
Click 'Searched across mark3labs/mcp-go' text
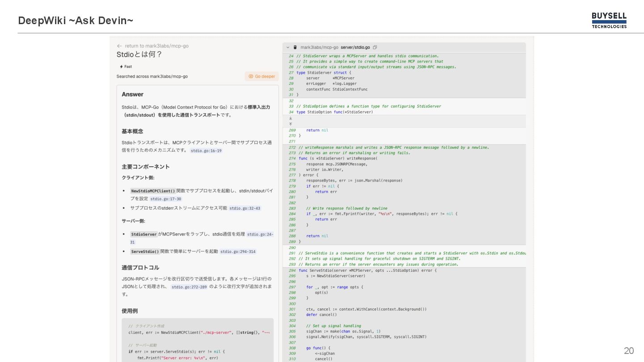click(152, 76)
